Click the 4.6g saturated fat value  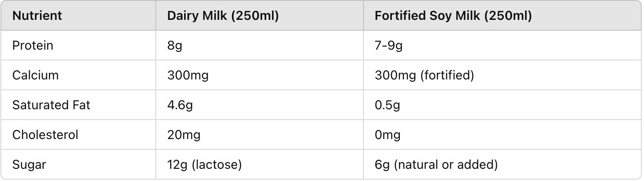(180, 105)
